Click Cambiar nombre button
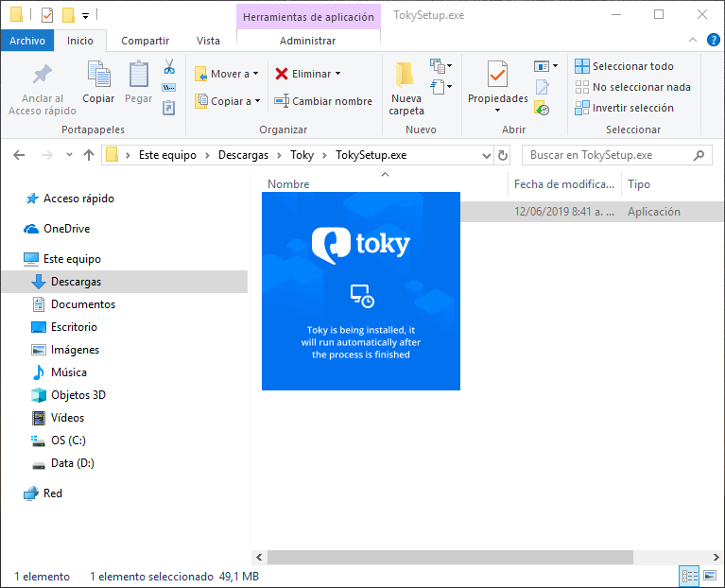Image resolution: width=725 pixels, height=588 pixels. tap(323, 101)
